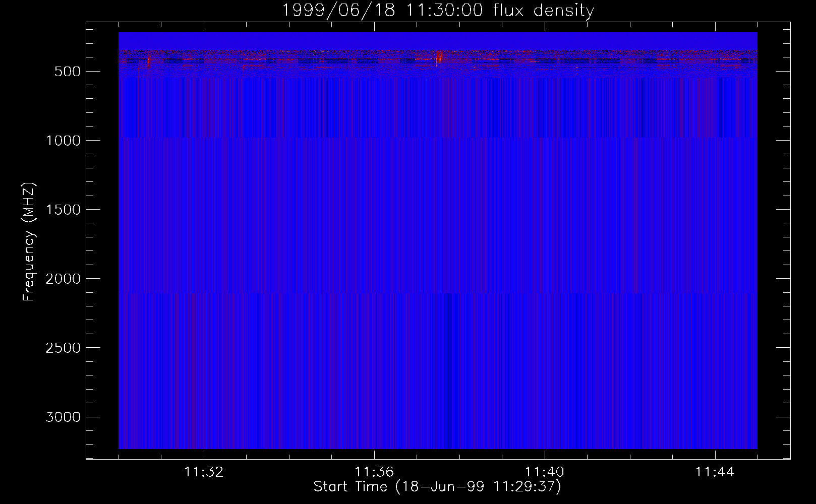Screen dimensions: 816x504
Task: Select the "Frequency (MHZ)" y-axis label
Action: 29,242
